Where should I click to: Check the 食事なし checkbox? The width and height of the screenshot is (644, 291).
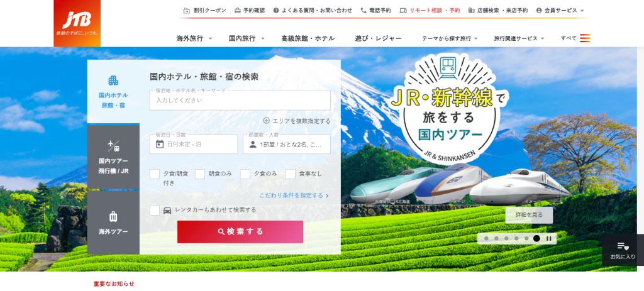click(x=291, y=174)
